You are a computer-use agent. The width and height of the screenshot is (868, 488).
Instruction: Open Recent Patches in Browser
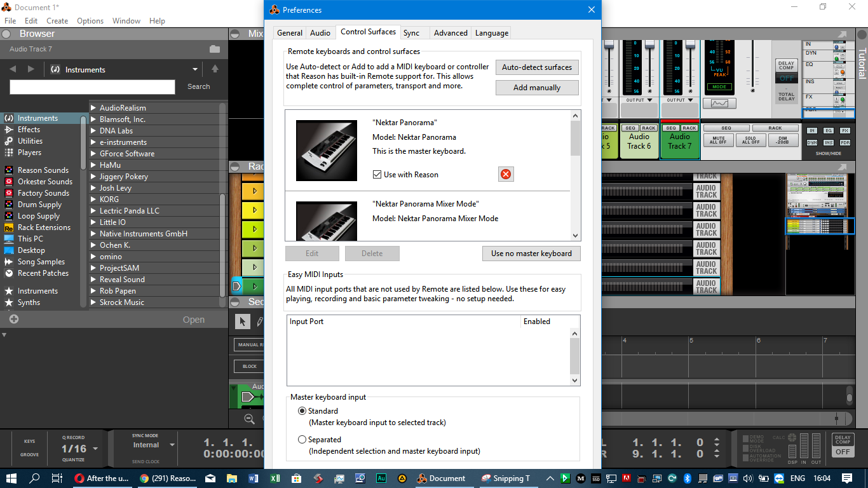[43, 273]
